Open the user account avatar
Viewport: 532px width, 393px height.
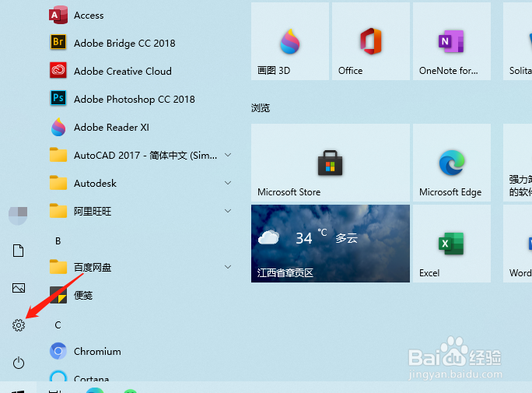point(18,216)
